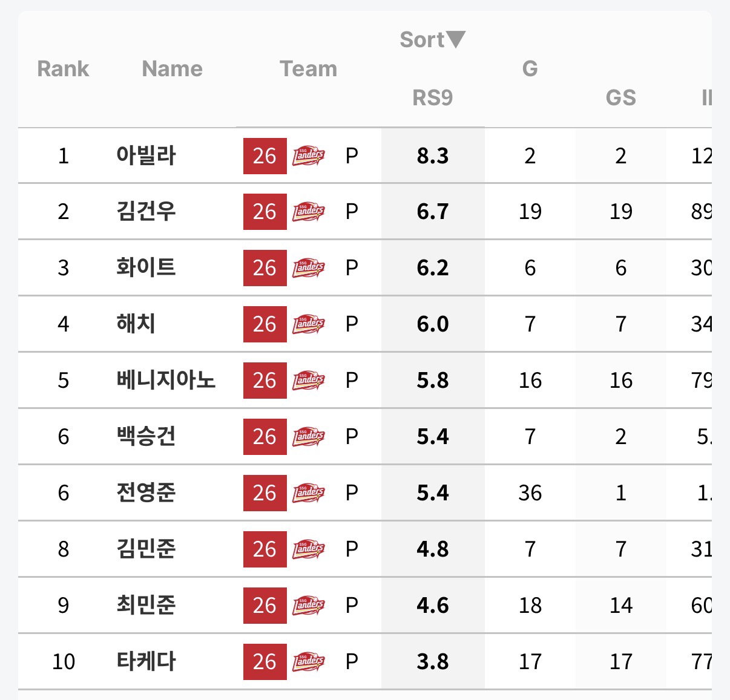The width and height of the screenshot is (730, 700).
Task: Sort by the GS column header
Action: pyautogui.click(x=620, y=97)
